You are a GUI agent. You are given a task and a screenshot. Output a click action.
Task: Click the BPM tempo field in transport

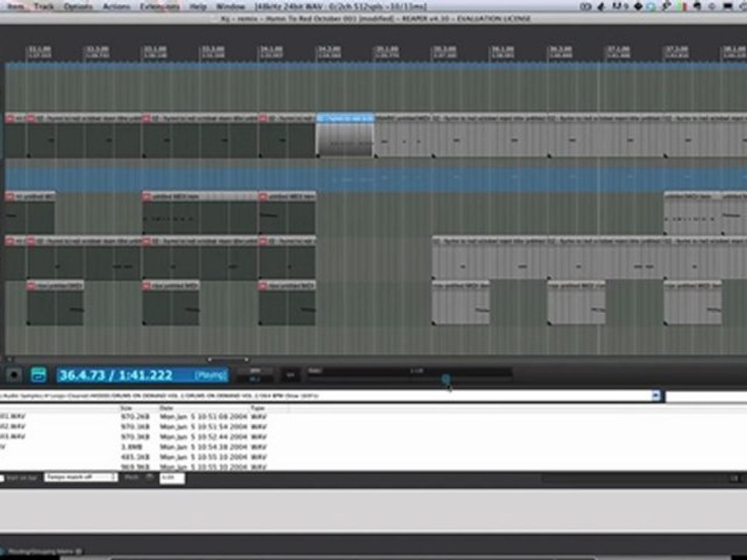(x=255, y=379)
